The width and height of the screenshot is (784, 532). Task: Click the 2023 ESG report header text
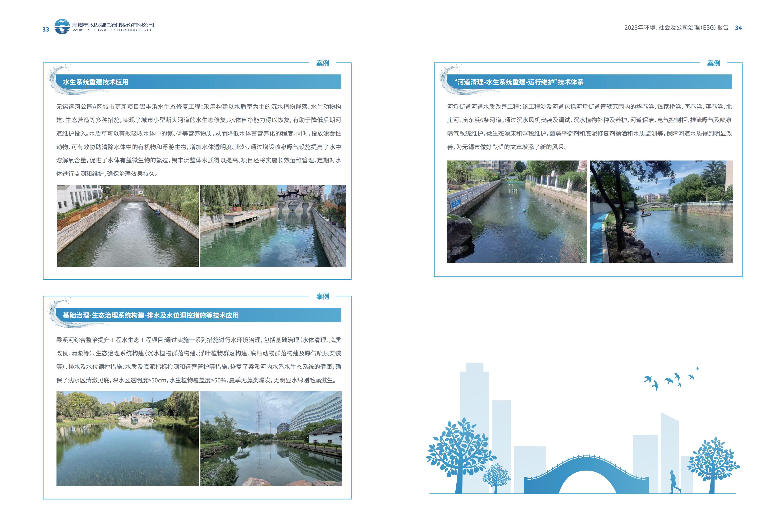pyautogui.click(x=676, y=28)
